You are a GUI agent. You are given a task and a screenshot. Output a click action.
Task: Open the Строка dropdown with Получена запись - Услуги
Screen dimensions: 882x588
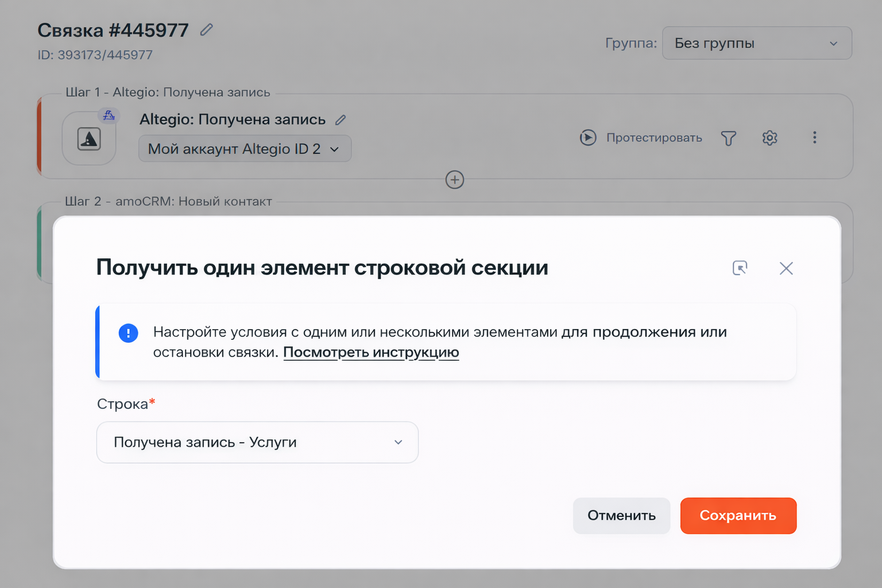tap(257, 442)
